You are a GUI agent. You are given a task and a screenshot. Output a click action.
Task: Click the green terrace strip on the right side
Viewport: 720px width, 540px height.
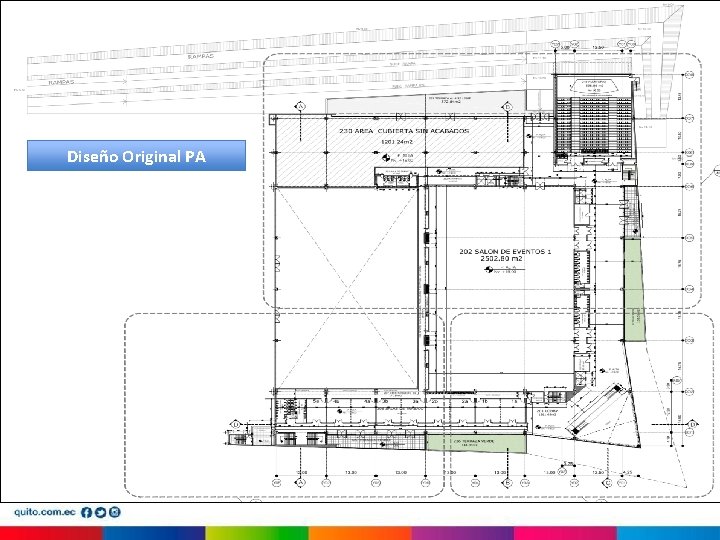coord(634,290)
